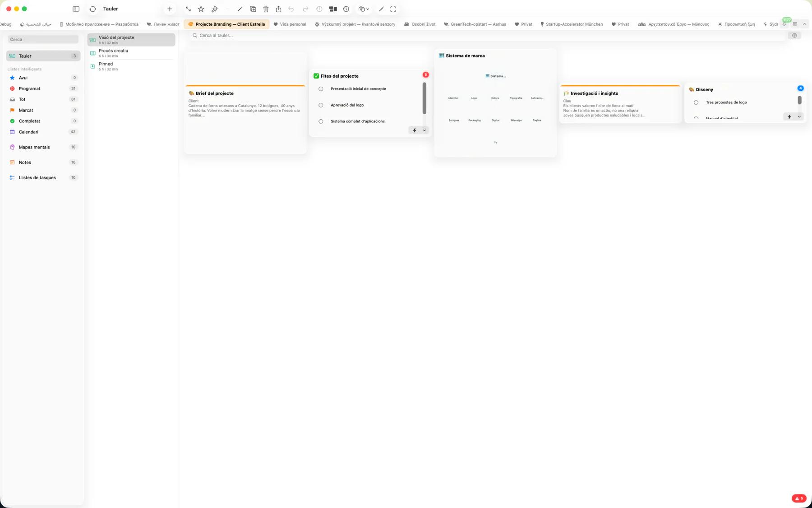Mark as favorite with the star icon
Viewport: 812px width, 508px height.
point(201,9)
